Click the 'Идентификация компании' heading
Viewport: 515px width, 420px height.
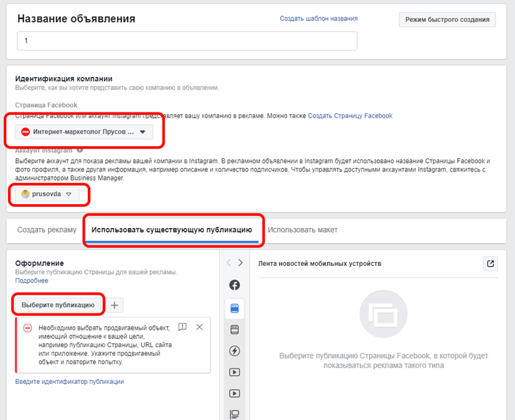pyautogui.click(x=64, y=79)
